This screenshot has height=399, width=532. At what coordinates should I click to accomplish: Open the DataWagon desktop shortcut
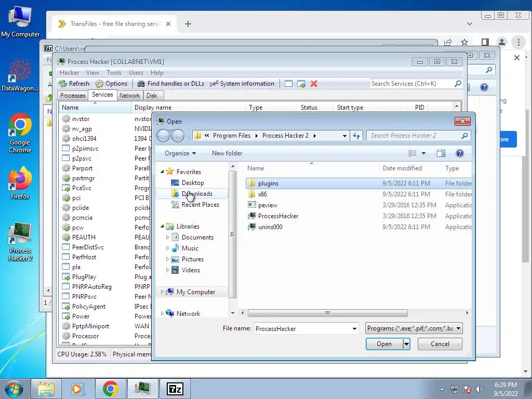pos(20,75)
